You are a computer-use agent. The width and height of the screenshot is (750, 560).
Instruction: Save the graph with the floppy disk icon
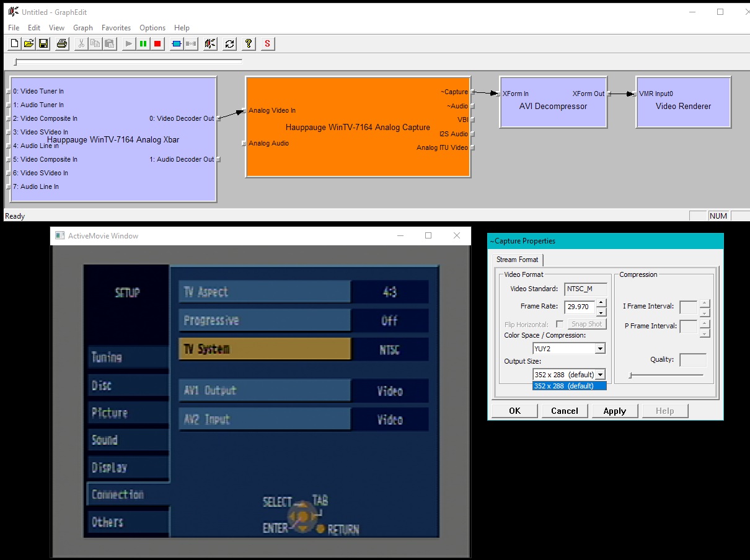(43, 43)
